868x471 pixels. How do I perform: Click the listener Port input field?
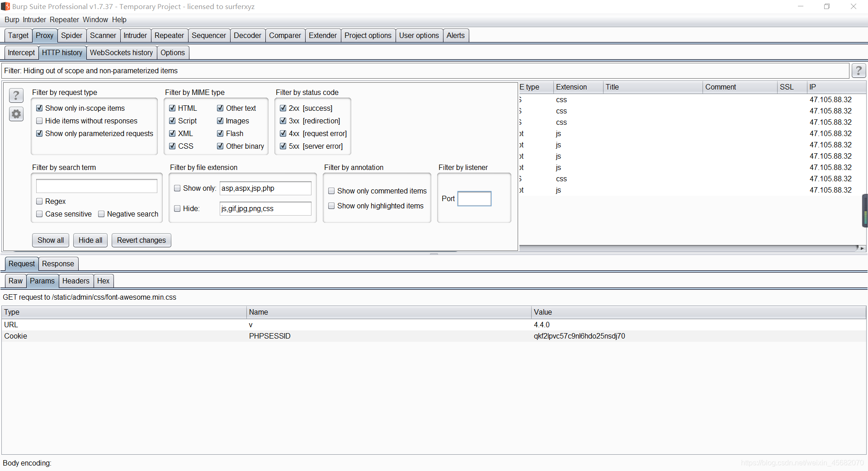(474, 198)
